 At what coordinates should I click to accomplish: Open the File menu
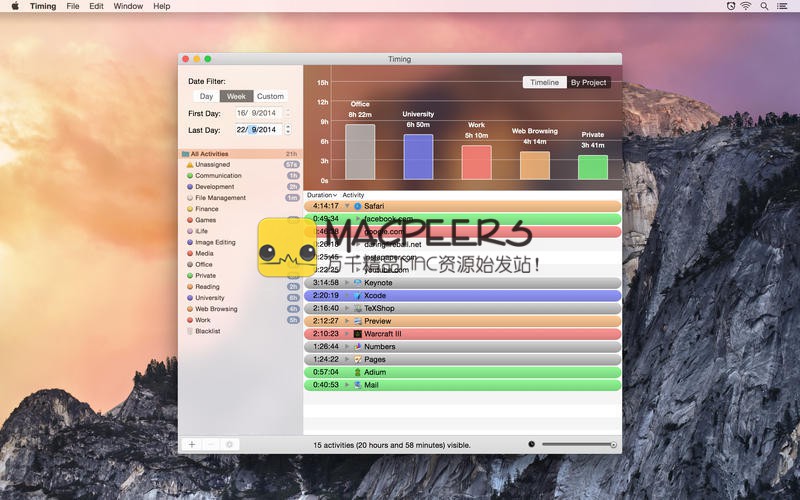click(73, 6)
